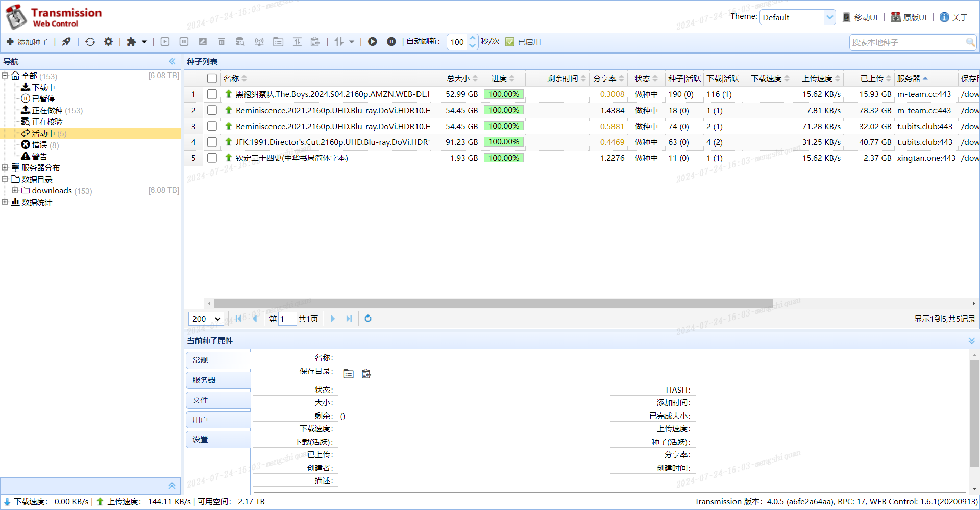Open the page size dropdown showing 200
The image size is (980, 510).
[x=206, y=319]
